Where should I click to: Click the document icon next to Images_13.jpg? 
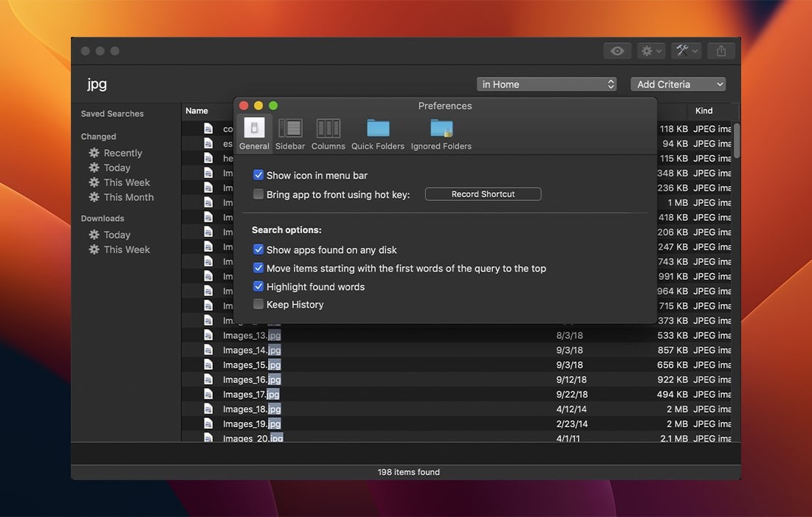tap(207, 335)
